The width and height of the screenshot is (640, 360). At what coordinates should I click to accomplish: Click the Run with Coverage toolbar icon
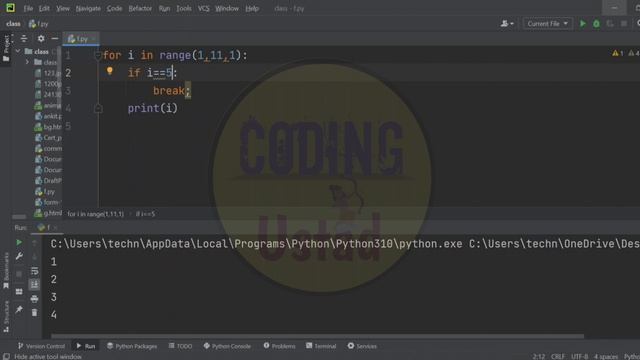point(610,24)
